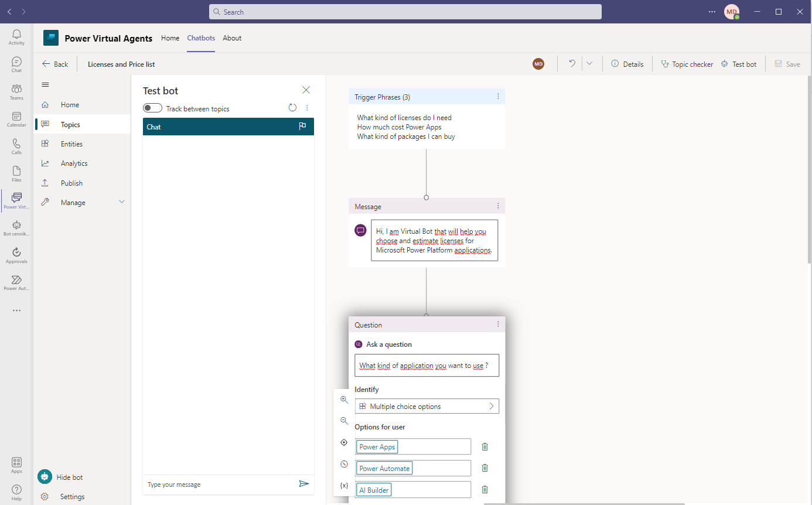
Task: Delete the Power Automate option
Action: point(485,468)
